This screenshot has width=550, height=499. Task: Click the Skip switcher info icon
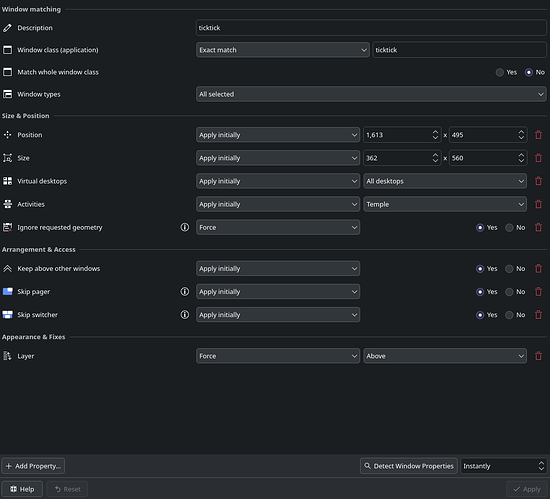pyautogui.click(x=185, y=315)
